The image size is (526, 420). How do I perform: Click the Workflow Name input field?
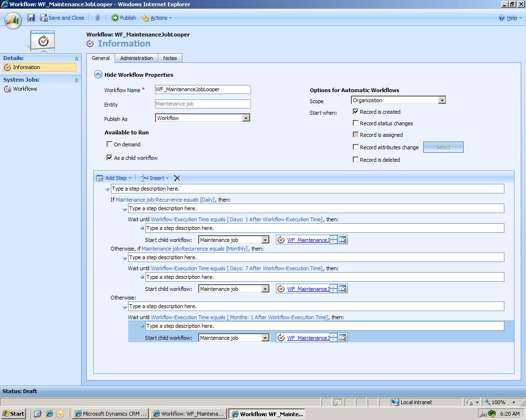click(203, 90)
